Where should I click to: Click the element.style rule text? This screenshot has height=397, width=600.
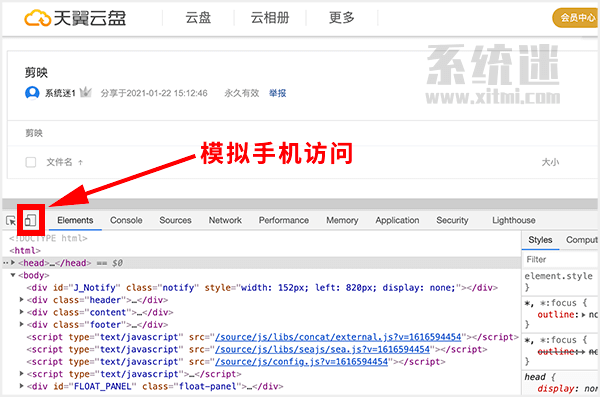(558, 276)
